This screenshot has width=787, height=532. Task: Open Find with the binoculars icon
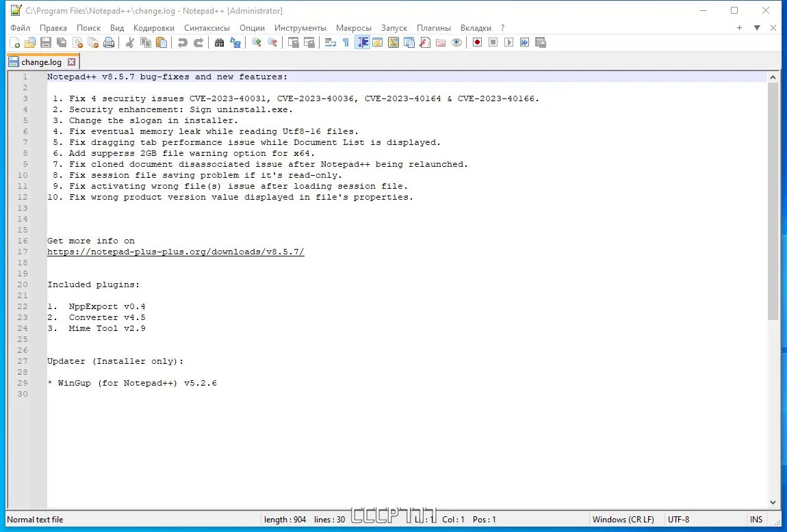click(x=220, y=42)
